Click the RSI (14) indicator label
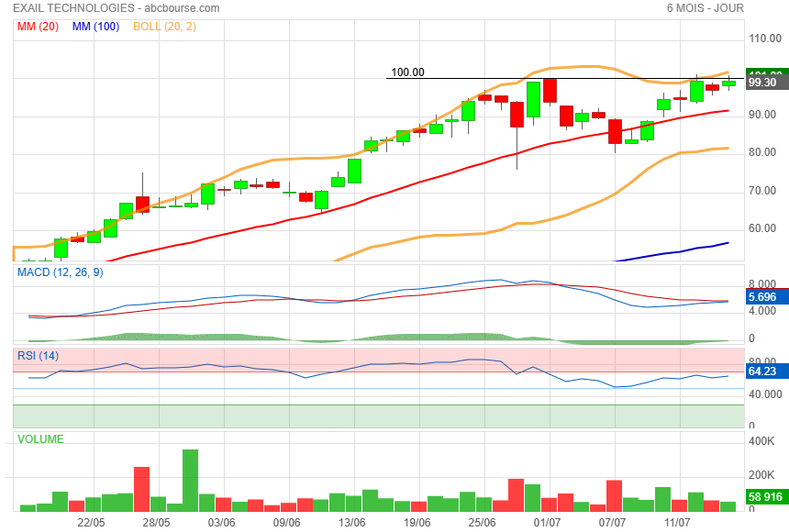This screenshot has height=532, width=789. click(x=38, y=356)
